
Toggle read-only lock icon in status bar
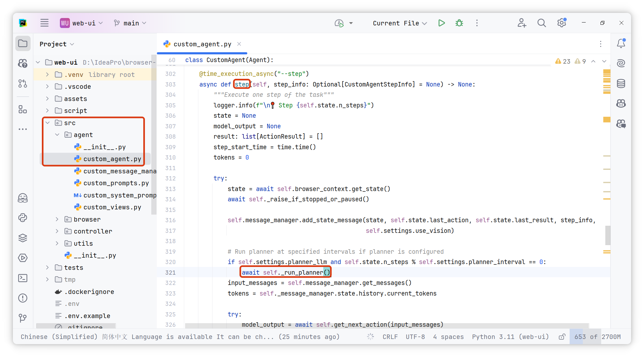tap(562, 337)
